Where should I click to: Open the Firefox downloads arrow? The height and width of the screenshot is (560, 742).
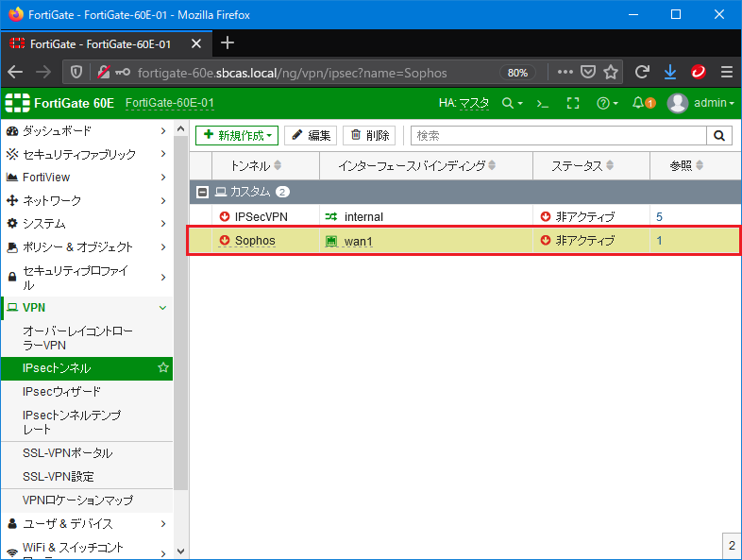[670, 73]
